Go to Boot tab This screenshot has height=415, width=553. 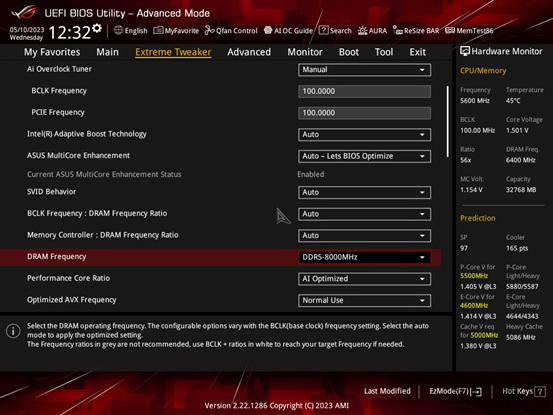tap(349, 52)
